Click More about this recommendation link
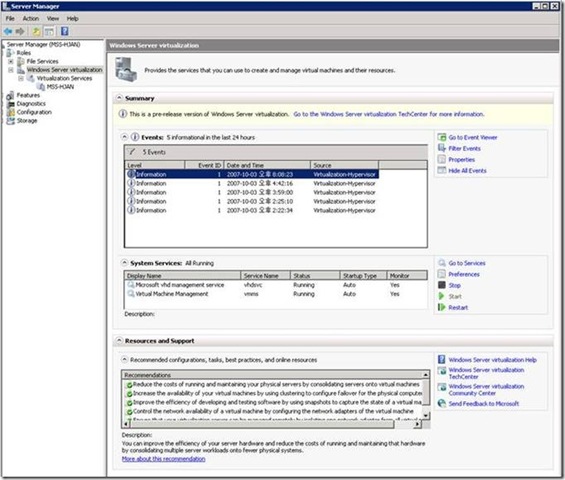 164,459
